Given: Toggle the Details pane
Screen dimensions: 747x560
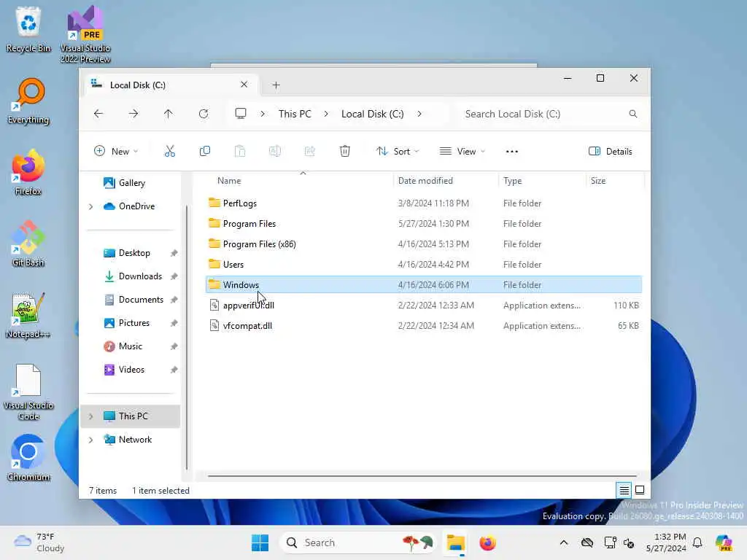Looking at the screenshot, I should pos(611,152).
